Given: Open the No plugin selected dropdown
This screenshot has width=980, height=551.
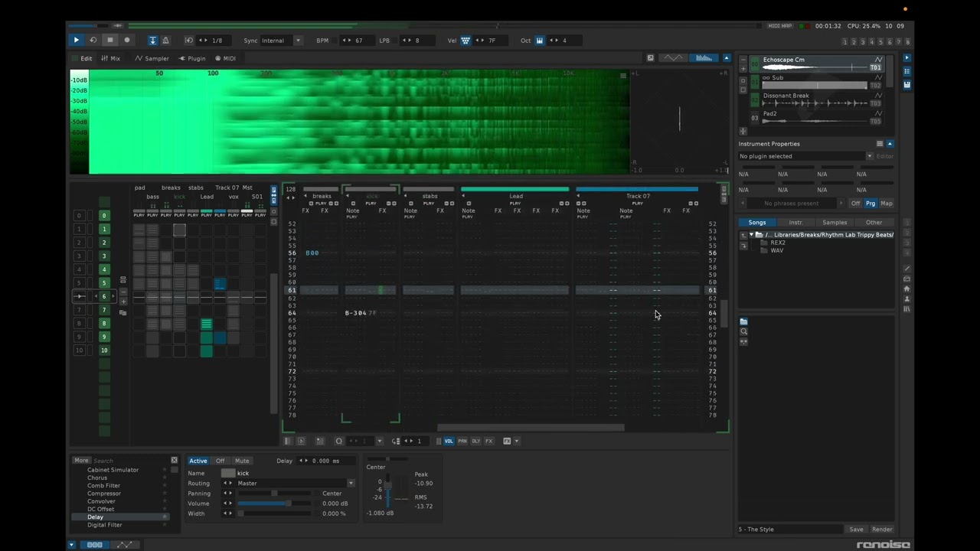Looking at the screenshot, I should pos(869,156).
